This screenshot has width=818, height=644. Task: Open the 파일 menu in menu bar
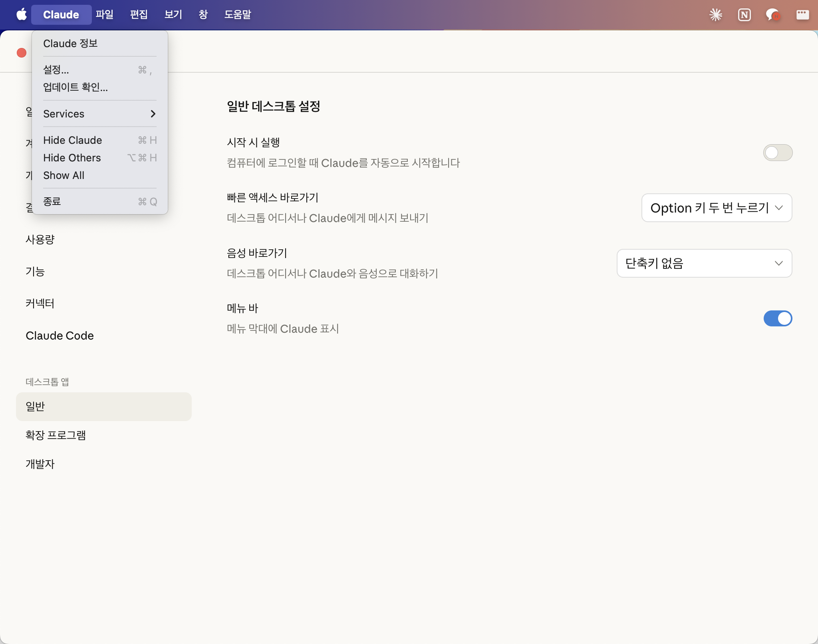pyautogui.click(x=105, y=15)
